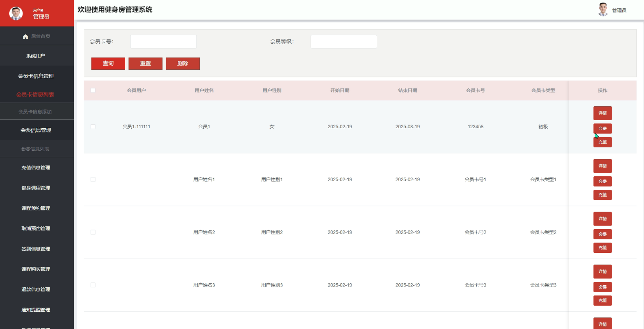Click the 会员卡号2 cell
This screenshot has width=644, height=329.
pos(475,232)
